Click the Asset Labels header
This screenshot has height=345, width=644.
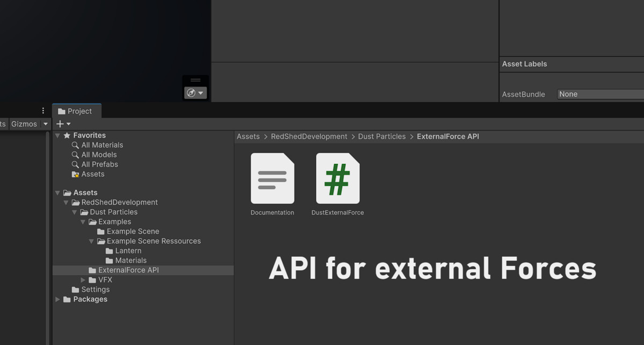click(x=524, y=64)
